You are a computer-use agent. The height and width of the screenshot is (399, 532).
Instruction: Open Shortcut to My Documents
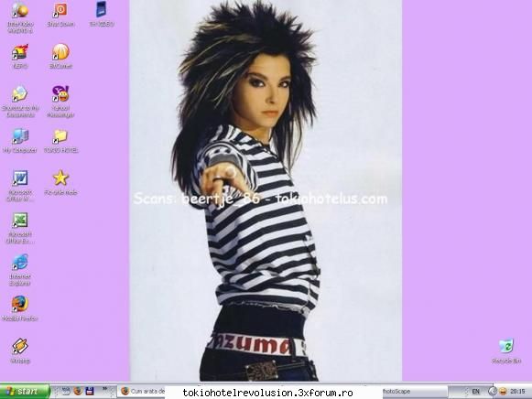(x=19, y=102)
